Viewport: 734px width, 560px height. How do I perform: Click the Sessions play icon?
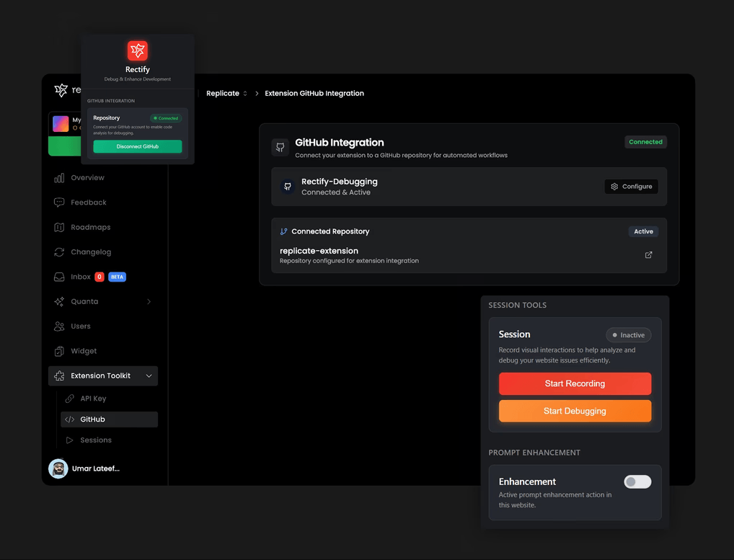click(70, 440)
